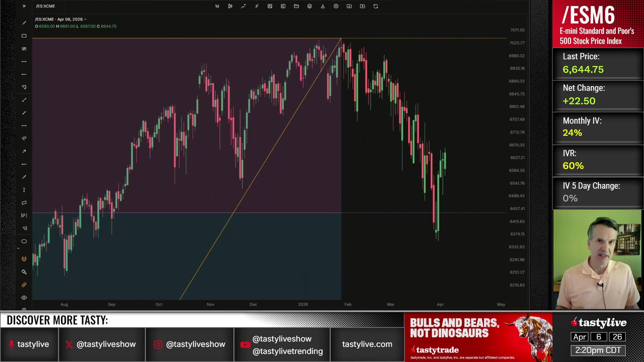Toggle drawings visibility eye icon
This screenshot has width=644, height=362.
(24, 298)
